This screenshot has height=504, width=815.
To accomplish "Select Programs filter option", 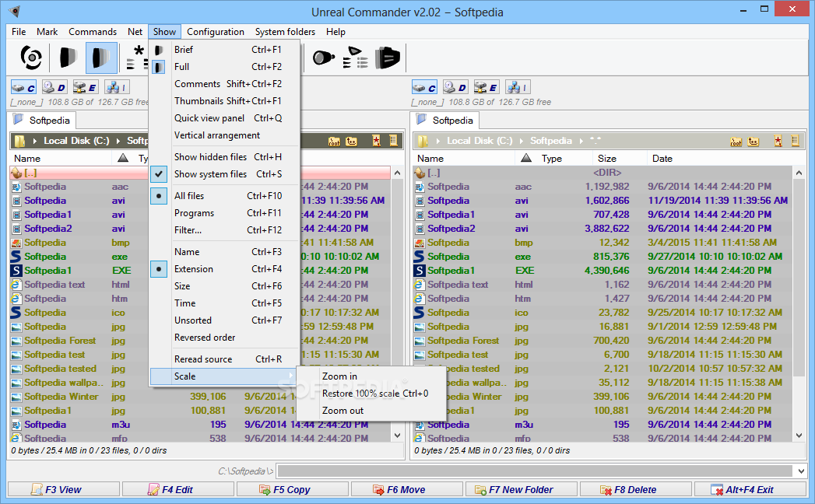I will [224, 213].
